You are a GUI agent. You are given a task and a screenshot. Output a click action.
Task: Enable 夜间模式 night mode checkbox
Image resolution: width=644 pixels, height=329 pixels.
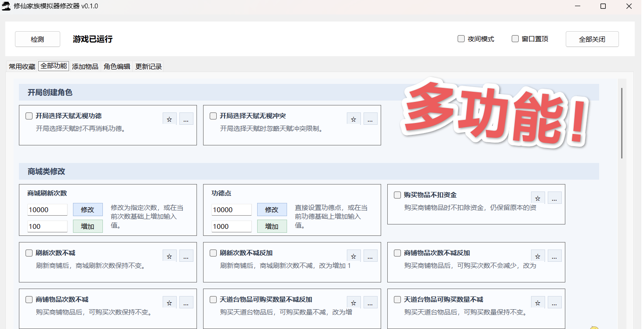coord(461,39)
